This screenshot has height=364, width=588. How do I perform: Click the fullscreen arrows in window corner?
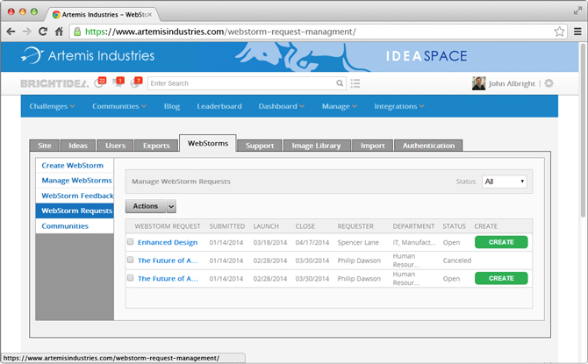(x=577, y=11)
